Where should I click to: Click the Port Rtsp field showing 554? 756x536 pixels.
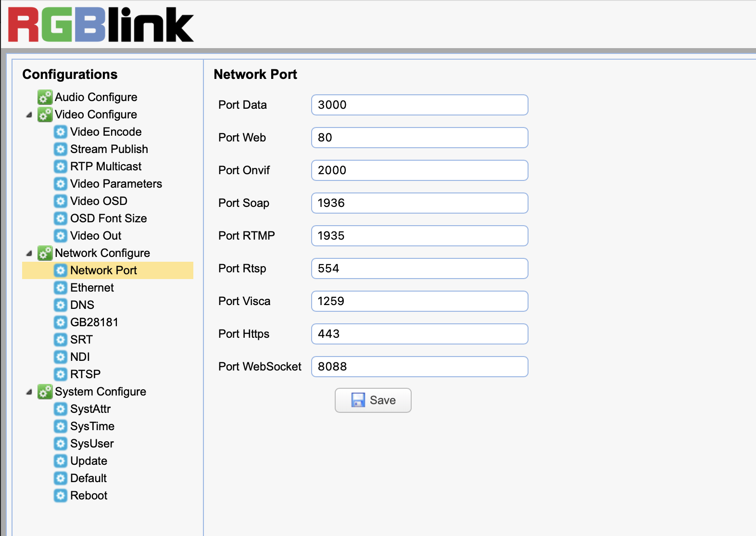point(420,268)
